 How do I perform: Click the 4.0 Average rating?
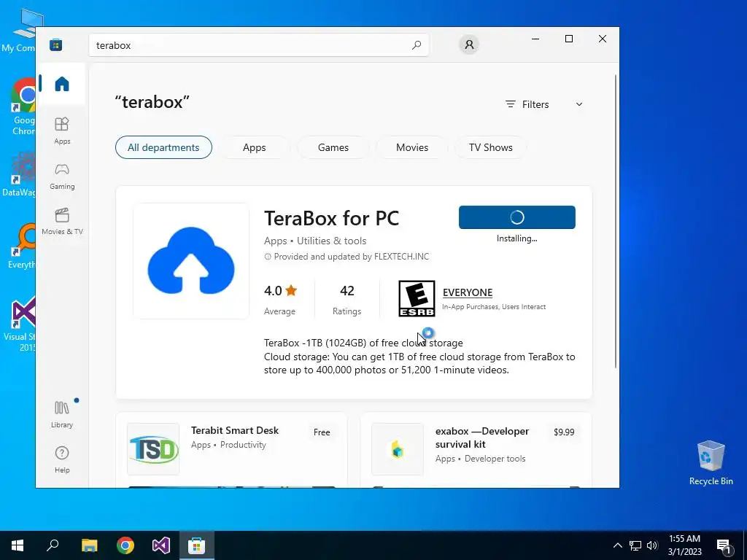[x=281, y=299]
